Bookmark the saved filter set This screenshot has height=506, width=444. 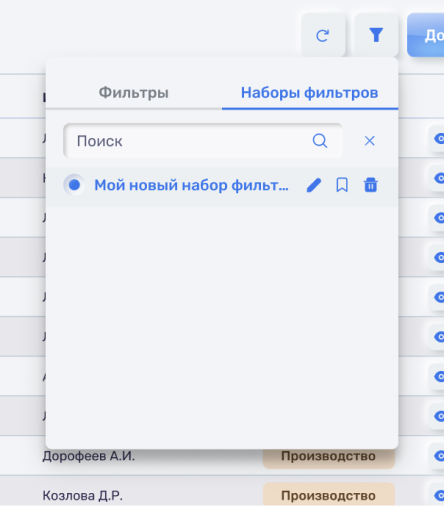pos(342,185)
